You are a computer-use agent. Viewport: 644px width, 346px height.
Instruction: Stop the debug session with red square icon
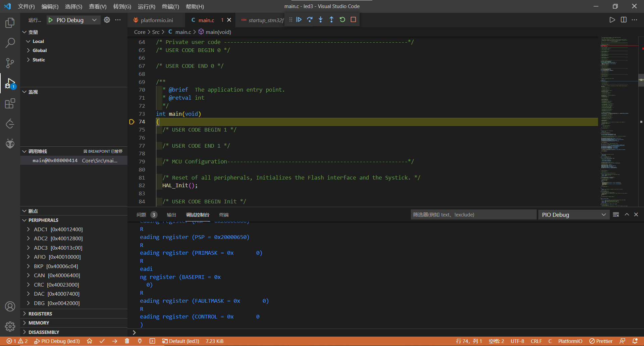[353, 19]
